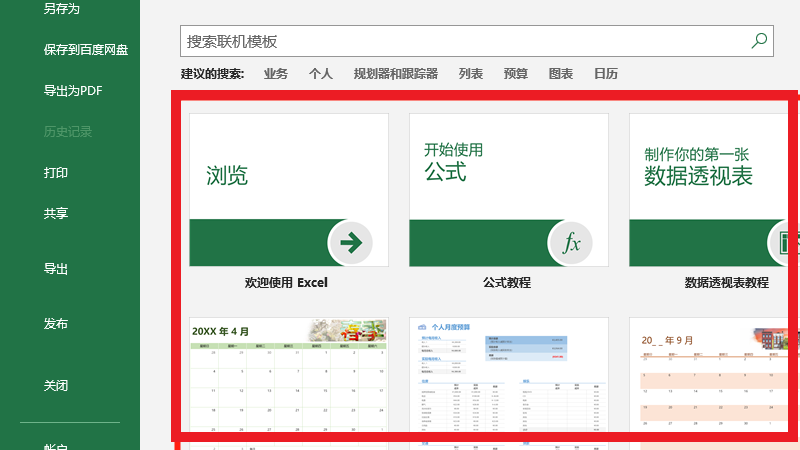
Task: Select 保存到百度网盘 in sidebar
Action: tap(86, 49)
